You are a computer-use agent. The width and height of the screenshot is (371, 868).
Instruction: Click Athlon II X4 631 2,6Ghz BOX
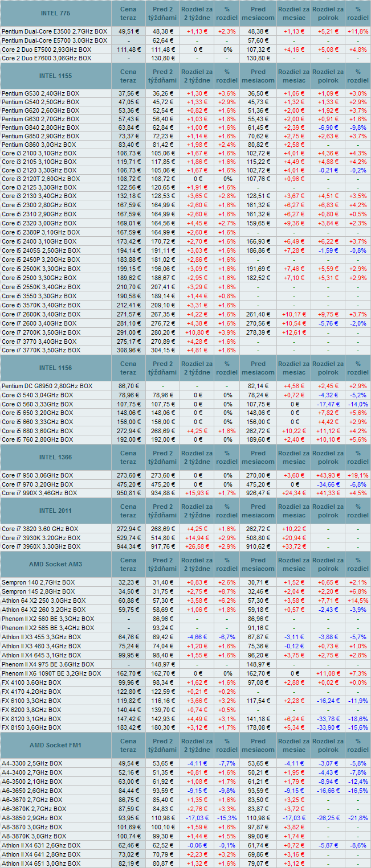42,845
